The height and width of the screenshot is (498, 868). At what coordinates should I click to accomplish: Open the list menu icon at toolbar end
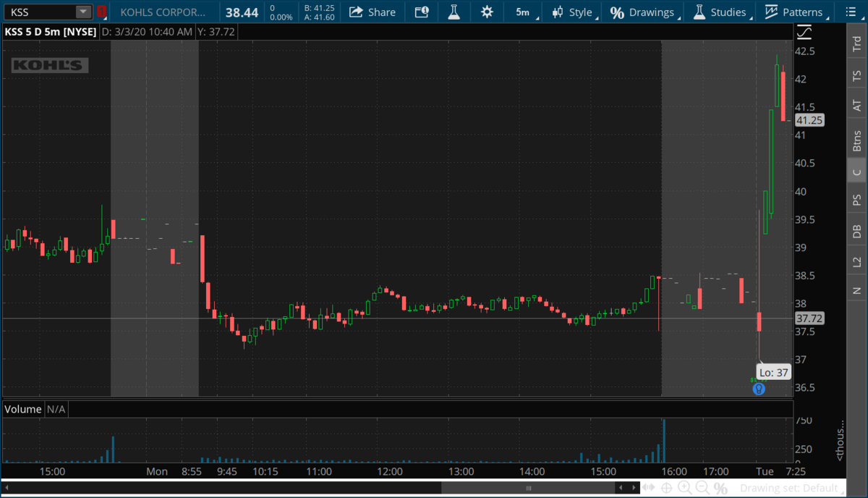849,12
